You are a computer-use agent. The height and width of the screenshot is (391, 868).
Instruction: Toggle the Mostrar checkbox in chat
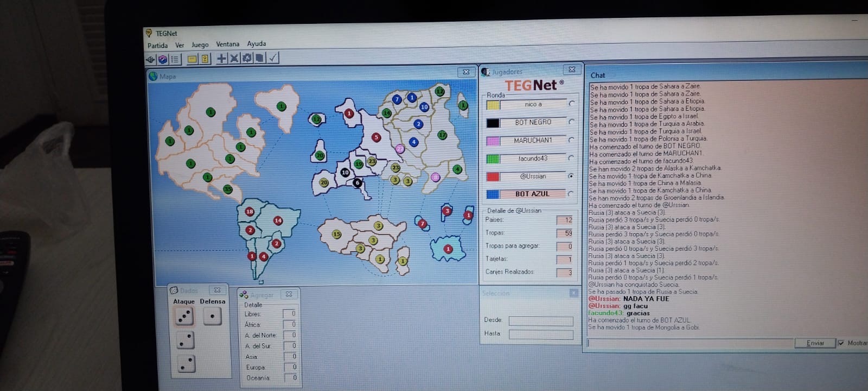coord(841,343)
